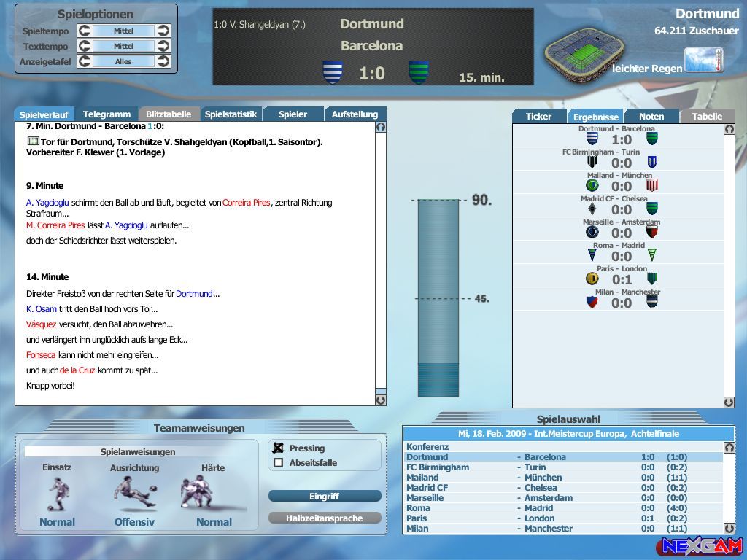Select the Ergebnisse tab
747x560 pixels.
pos(595,117)
